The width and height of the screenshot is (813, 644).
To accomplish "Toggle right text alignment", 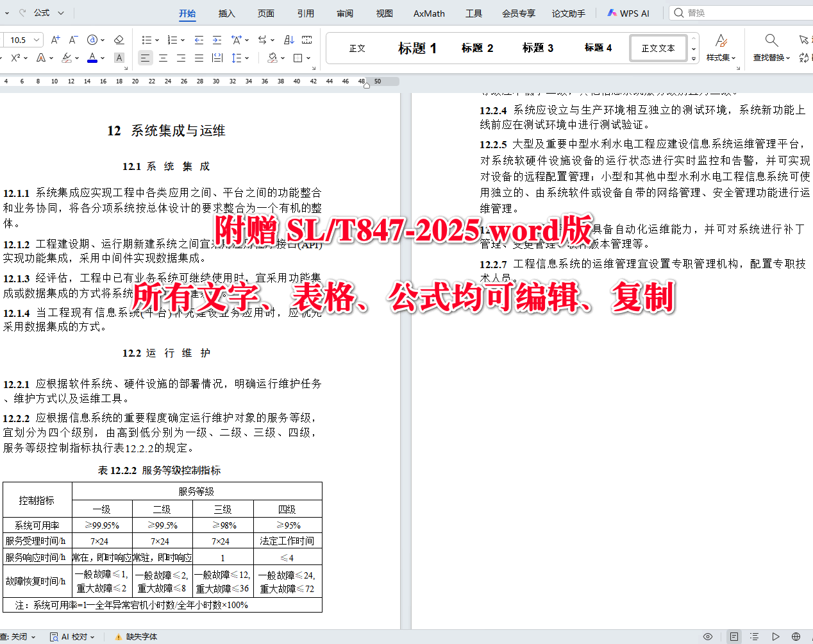I will [181, 58].
